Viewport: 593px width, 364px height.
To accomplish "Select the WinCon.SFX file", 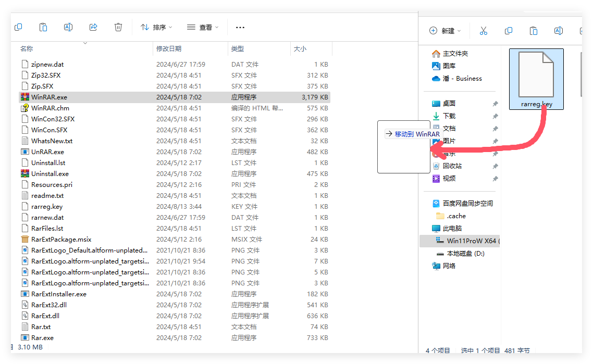I will [49, 130].
